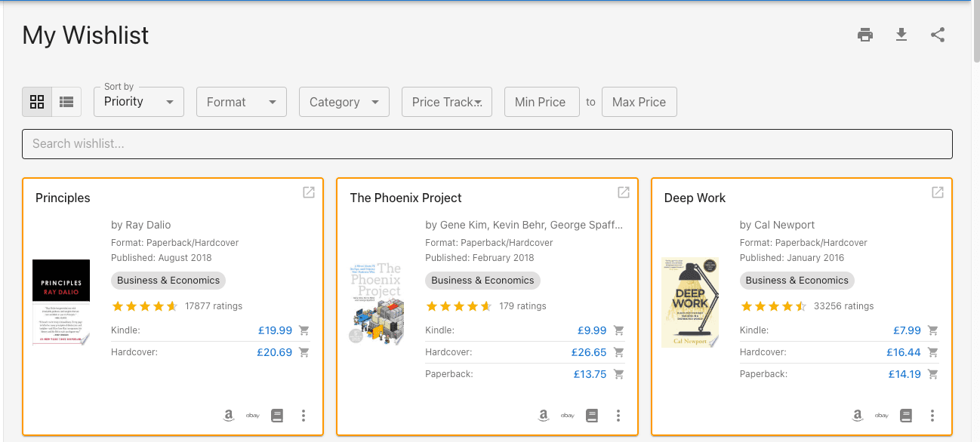Click the £19.99 Kindle price for Principles
Viewport: 980px width, 442px height.
[275, 330]
